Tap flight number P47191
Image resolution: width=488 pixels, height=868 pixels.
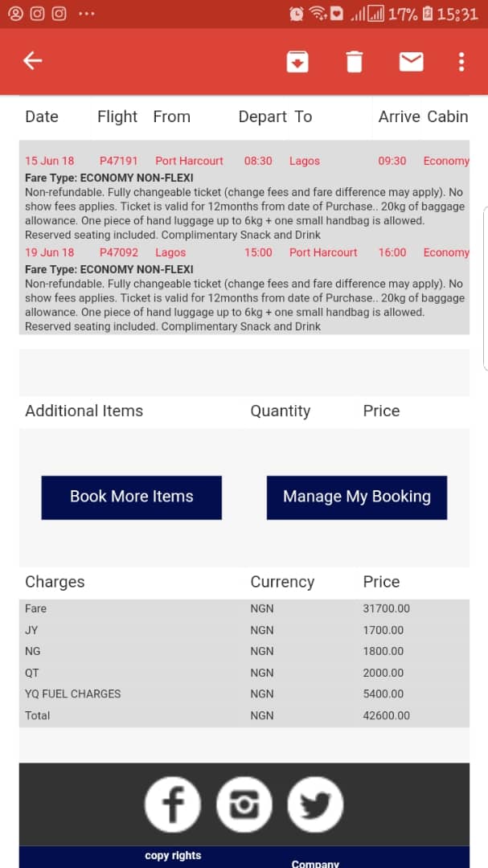(x=119, y=161)
